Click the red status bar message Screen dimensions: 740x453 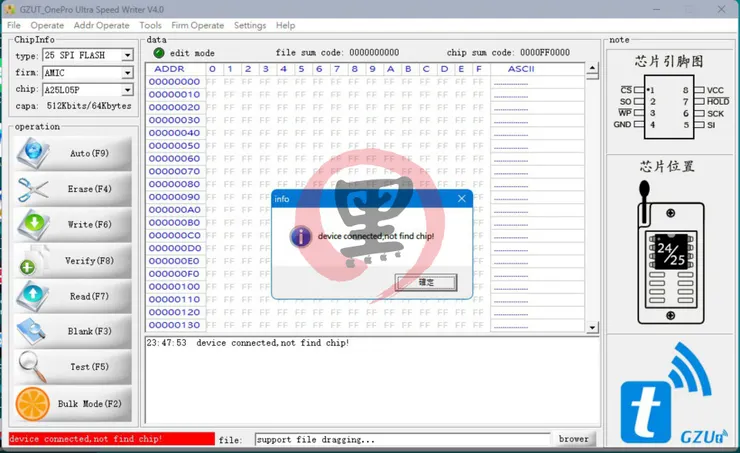[x=111, y=439]
